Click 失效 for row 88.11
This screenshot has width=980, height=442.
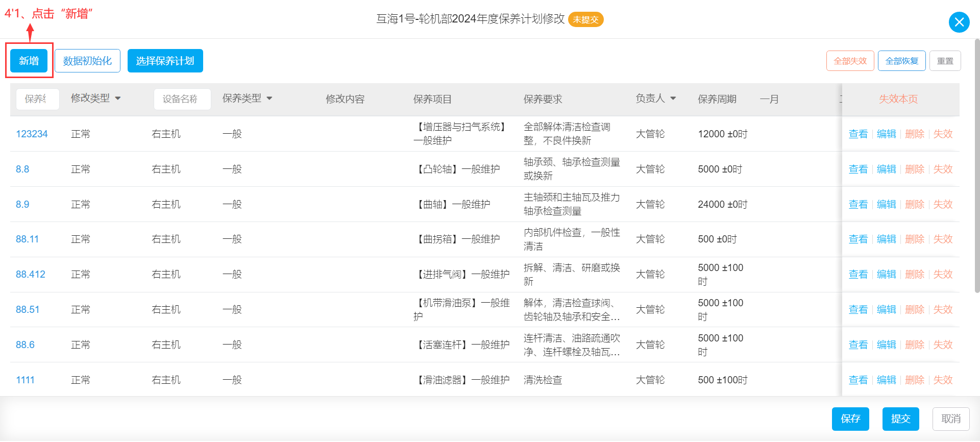tap(943, 239)
